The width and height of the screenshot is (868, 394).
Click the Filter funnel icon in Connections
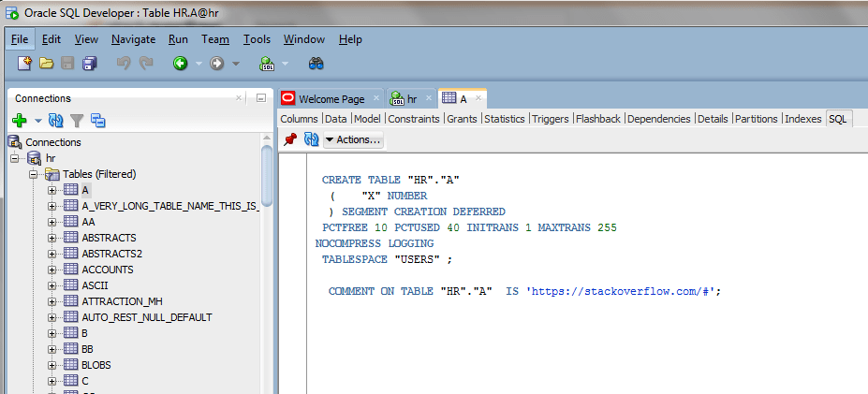pyautogui.click(x=77, y=120)
